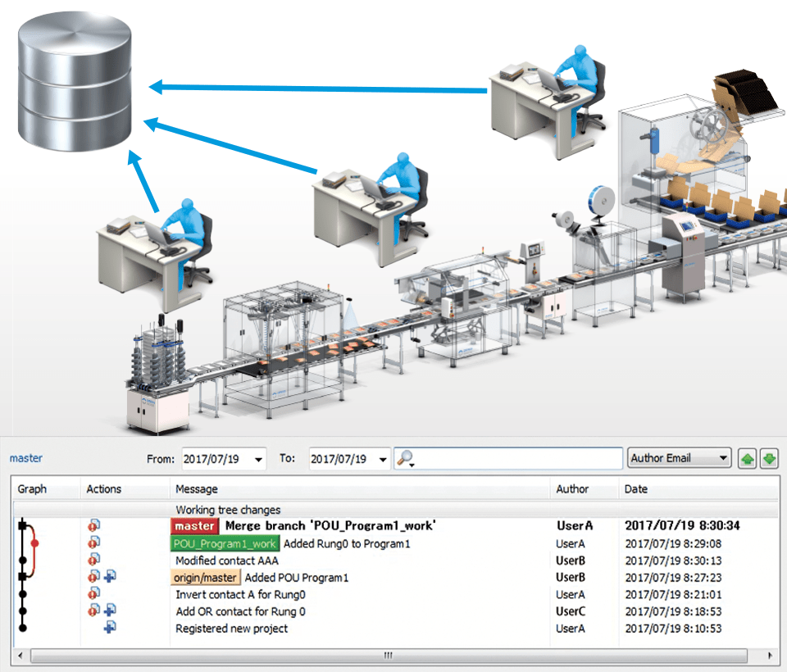The image size is (787, 672).
Task: Click the horizontal scrollbar thumb
Action: [389, 655]
